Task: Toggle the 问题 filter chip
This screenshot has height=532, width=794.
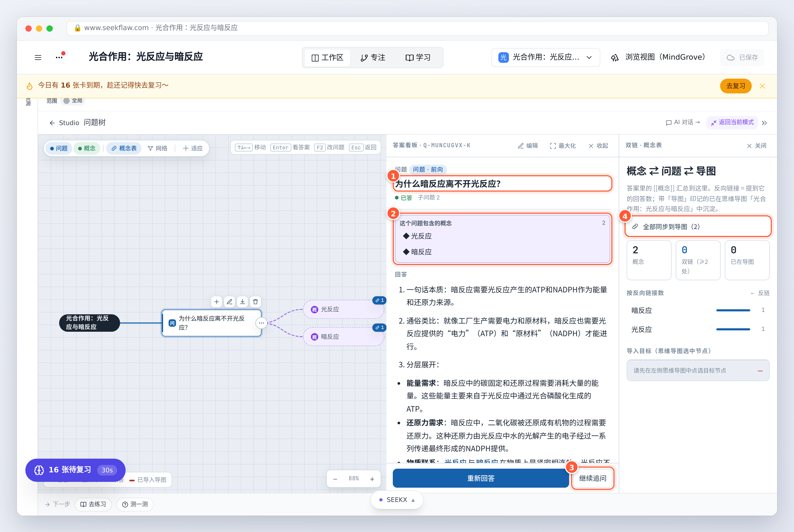Action: [x=59, y=148]
